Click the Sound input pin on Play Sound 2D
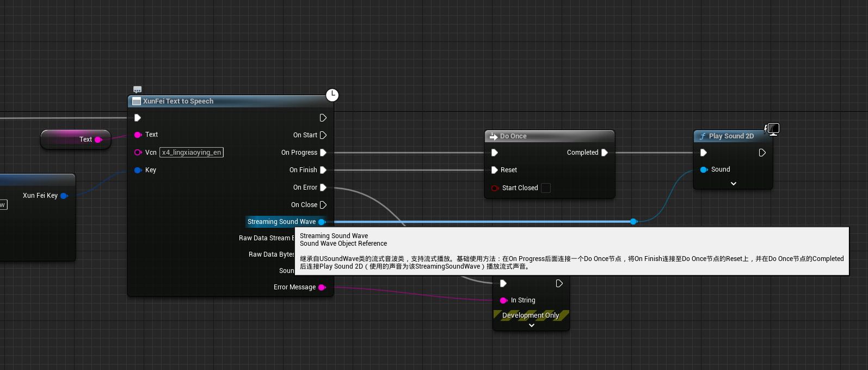The width and height of the screenshot is (868, 370). [704, 169]
